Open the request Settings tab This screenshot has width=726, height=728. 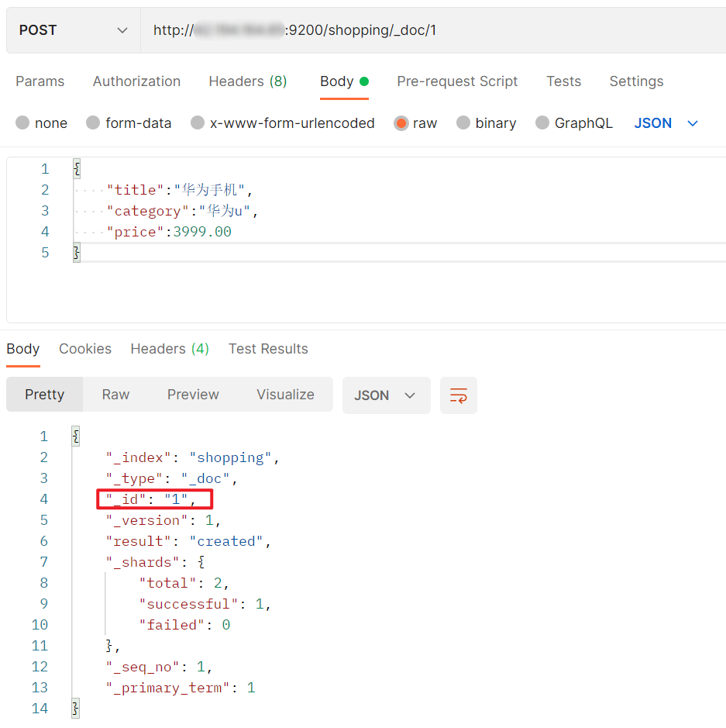tap(636, 81)
